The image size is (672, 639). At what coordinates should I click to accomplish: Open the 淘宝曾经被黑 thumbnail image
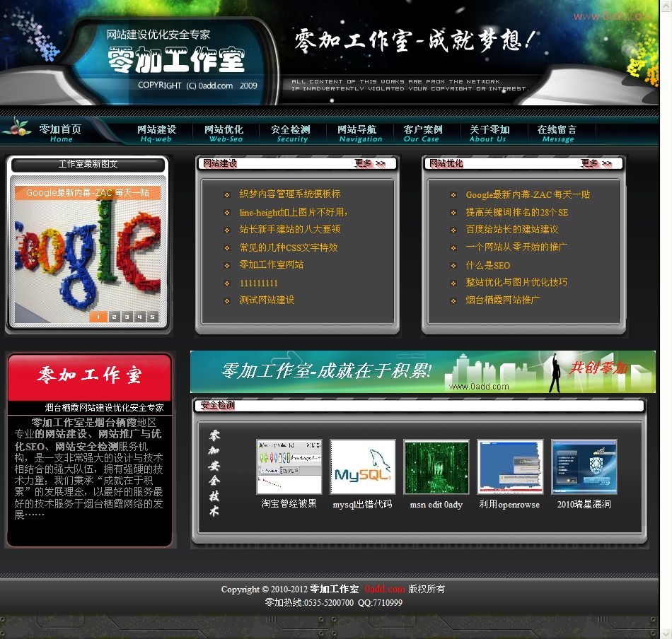289,467
